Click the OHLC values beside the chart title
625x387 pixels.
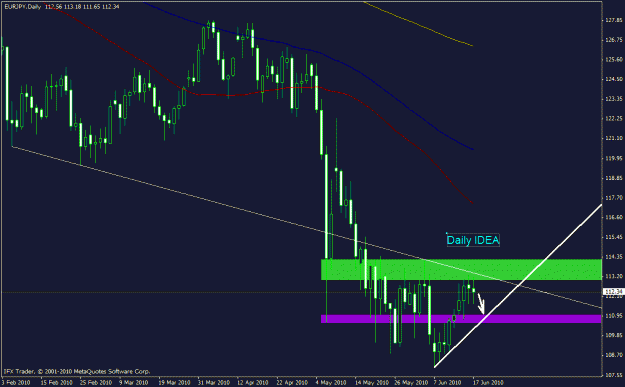82,6
